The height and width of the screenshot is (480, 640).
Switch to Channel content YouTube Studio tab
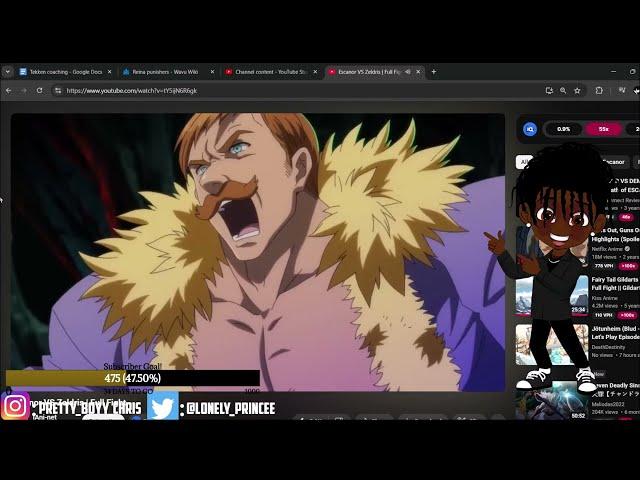270,72
